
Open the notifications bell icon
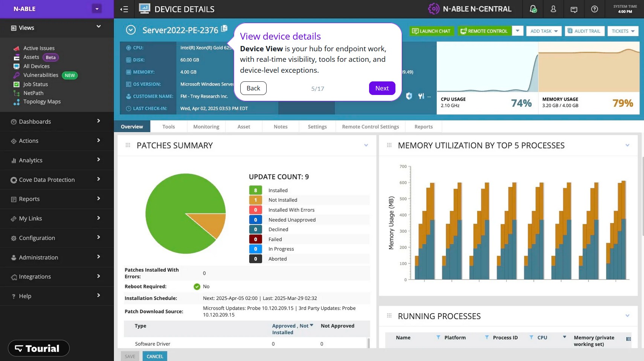coord(533,9)
